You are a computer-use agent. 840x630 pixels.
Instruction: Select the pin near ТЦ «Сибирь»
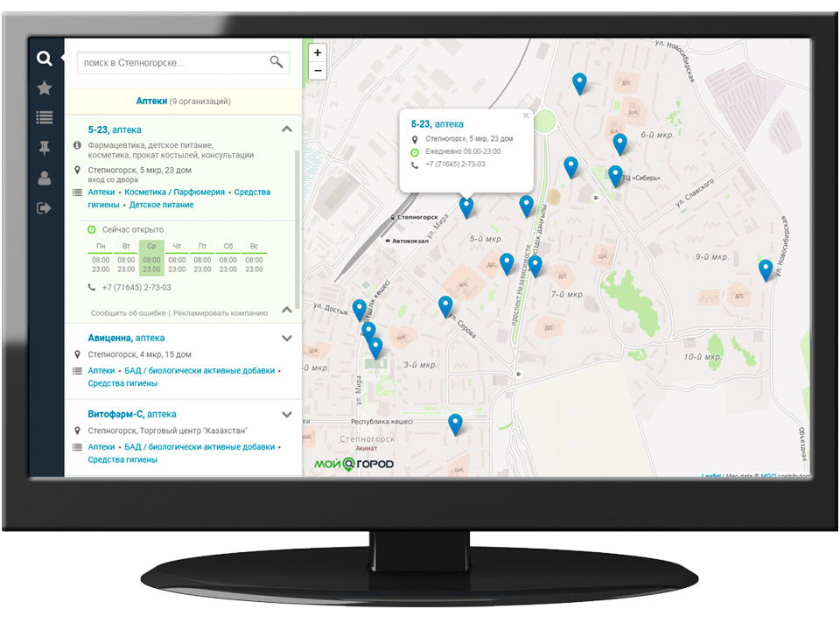615,176
